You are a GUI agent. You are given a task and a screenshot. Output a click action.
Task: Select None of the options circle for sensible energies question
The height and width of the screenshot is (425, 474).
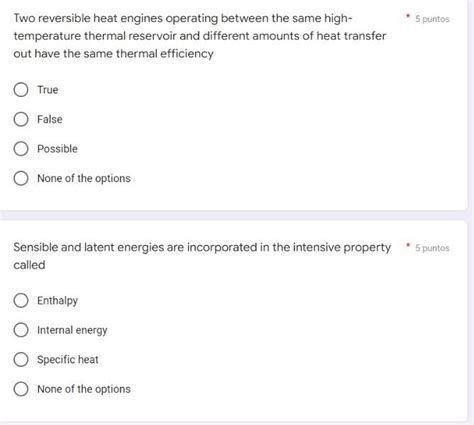(21, 389)
